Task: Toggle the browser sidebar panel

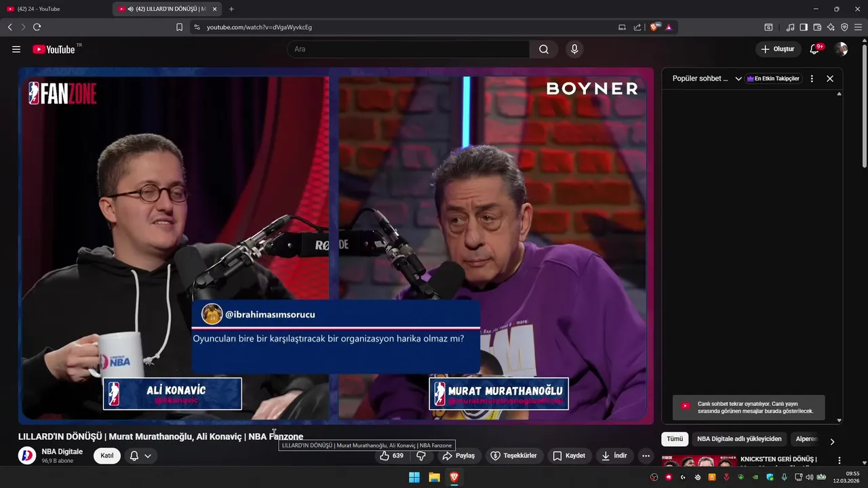Action: (x=804, y=27)
